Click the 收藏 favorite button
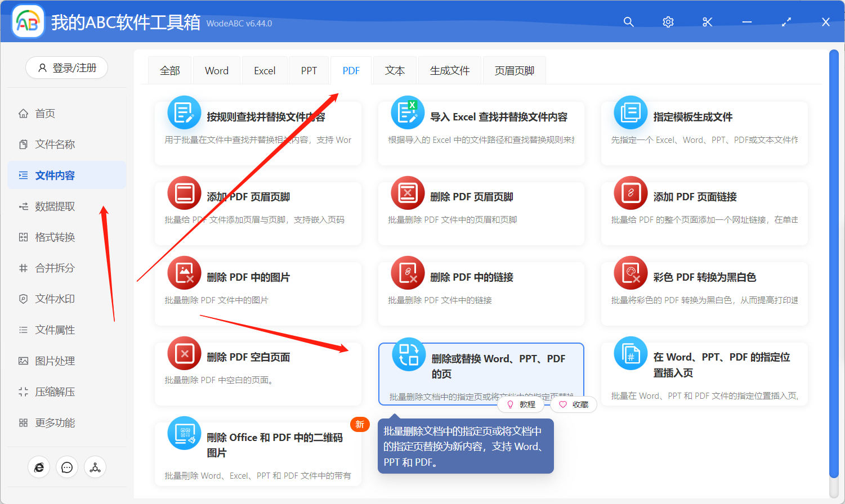The width and height of the screenshot is (845, 504). pyautogui.click(x=574, y=404)
